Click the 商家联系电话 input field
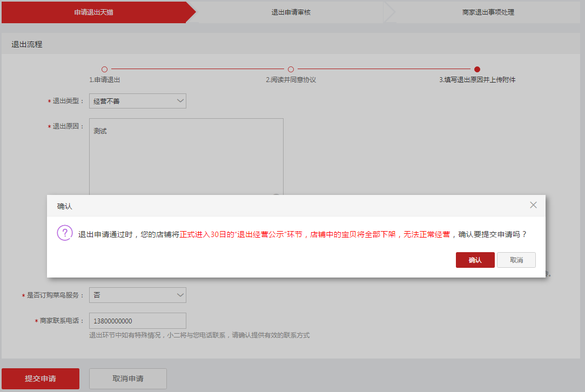 [x=138, y=321]
